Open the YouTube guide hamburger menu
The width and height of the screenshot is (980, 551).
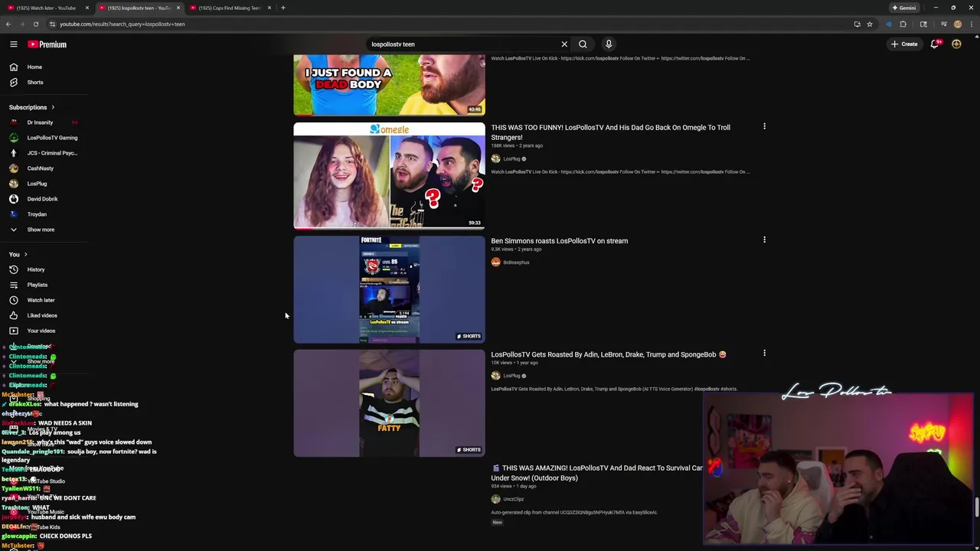[13, 44]
